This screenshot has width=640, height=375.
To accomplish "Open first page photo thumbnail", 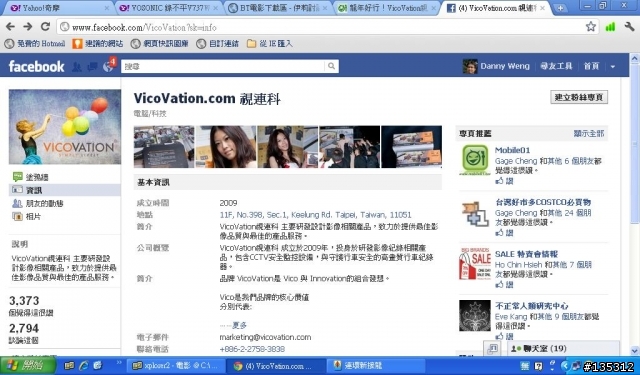I will 164,147.
